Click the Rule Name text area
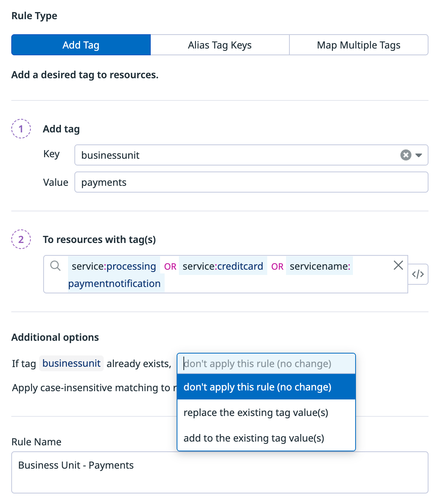 tap(219, 472)
